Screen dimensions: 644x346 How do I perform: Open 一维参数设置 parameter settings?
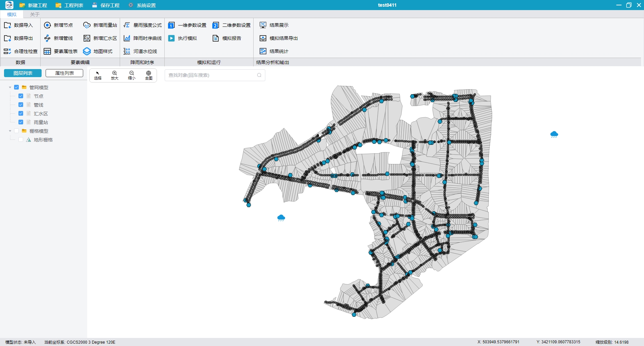(x=187, y=25)
